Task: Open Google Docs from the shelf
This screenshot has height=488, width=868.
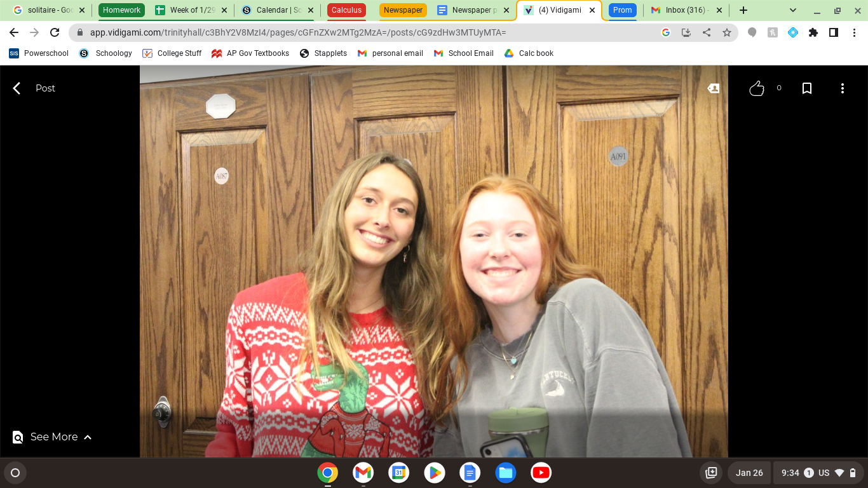Action: coord(470,473)
